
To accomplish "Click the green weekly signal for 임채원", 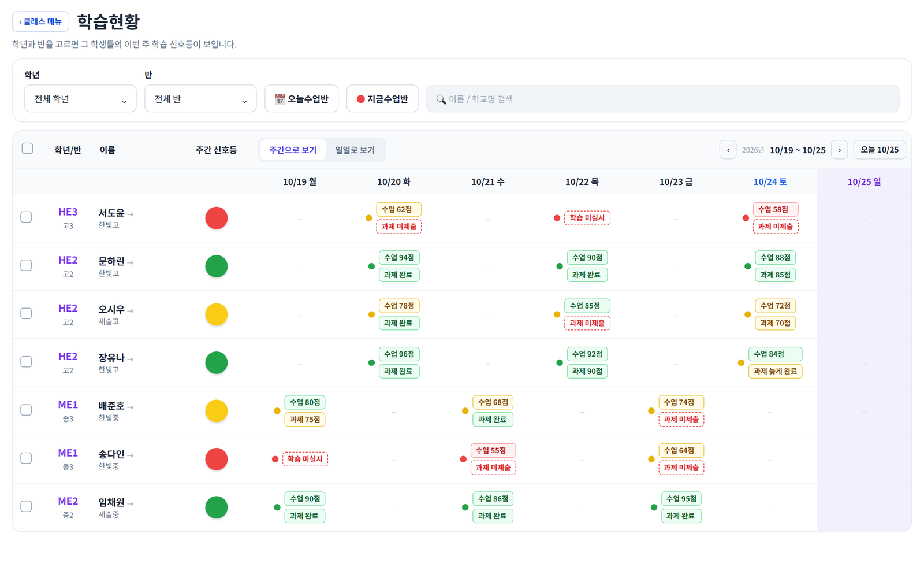I will coord(217,507).
